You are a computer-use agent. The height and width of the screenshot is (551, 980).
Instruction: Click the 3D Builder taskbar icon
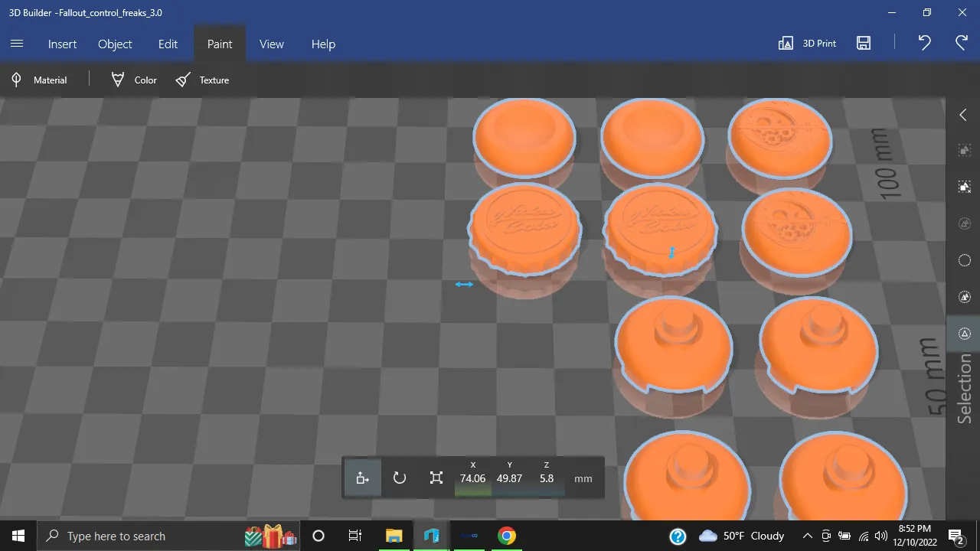[x=431, y=536]
